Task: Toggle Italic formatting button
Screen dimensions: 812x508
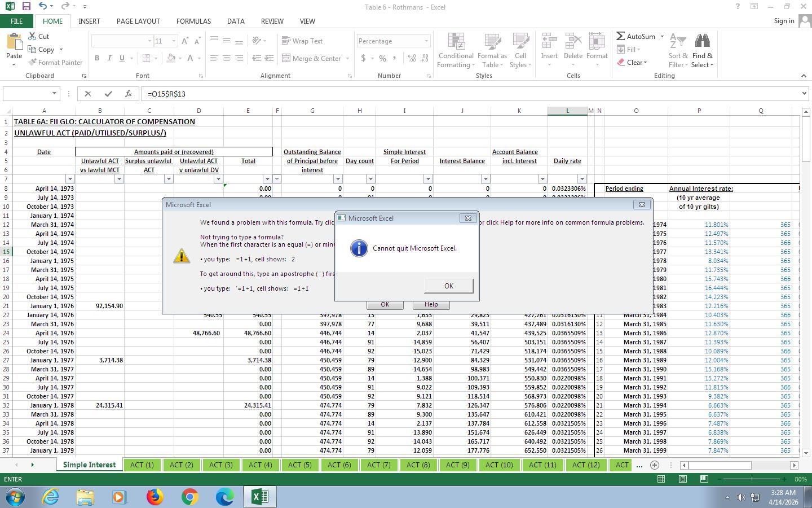Action: pos(109,58)
